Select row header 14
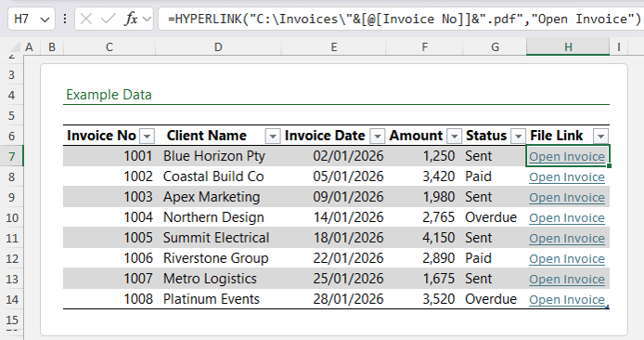The image size is (644, 340). click(11, 300)
